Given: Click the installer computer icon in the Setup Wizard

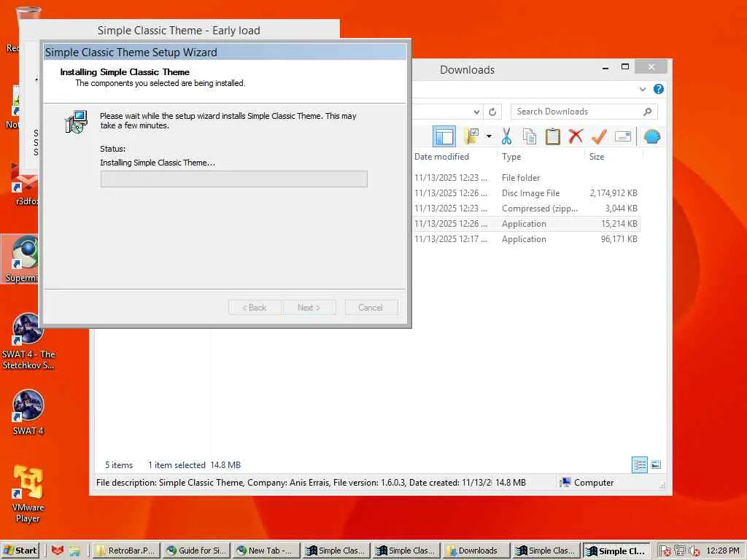Looking at the screenshot, I should (76, 122).
